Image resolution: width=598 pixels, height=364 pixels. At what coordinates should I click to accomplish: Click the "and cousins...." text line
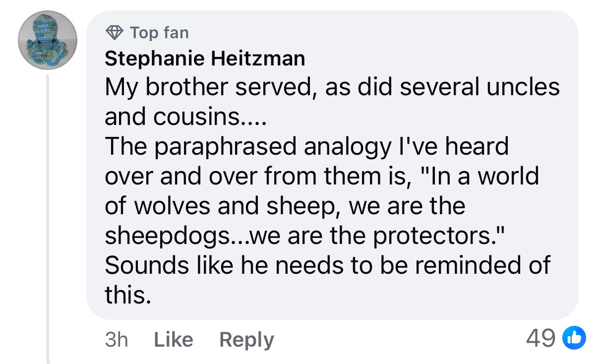185,117
